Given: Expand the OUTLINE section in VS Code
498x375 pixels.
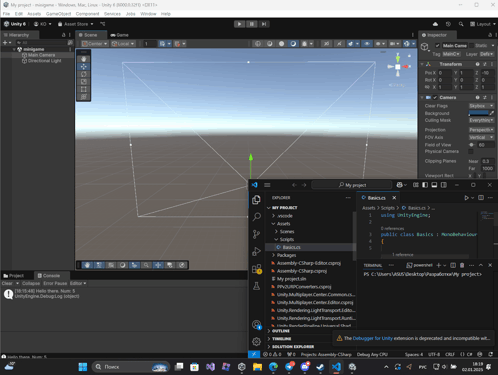Looking at the screenshot, I should pos(281,331).
